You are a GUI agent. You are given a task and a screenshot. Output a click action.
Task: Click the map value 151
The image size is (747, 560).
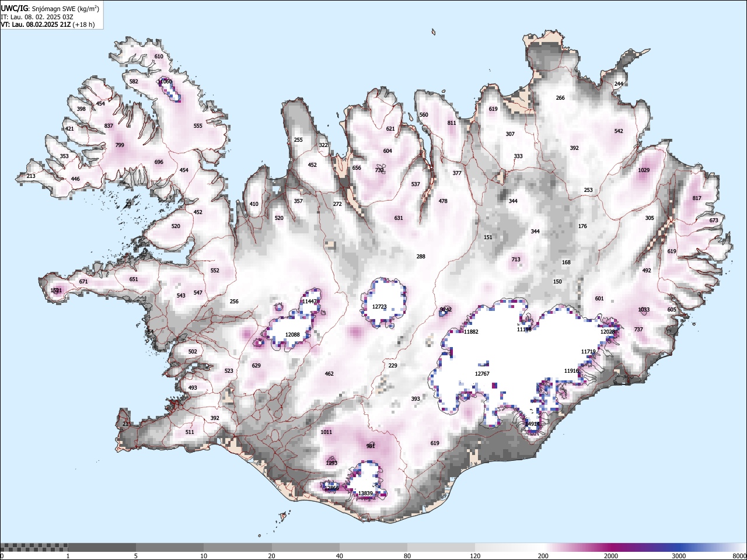pos(488,237)
